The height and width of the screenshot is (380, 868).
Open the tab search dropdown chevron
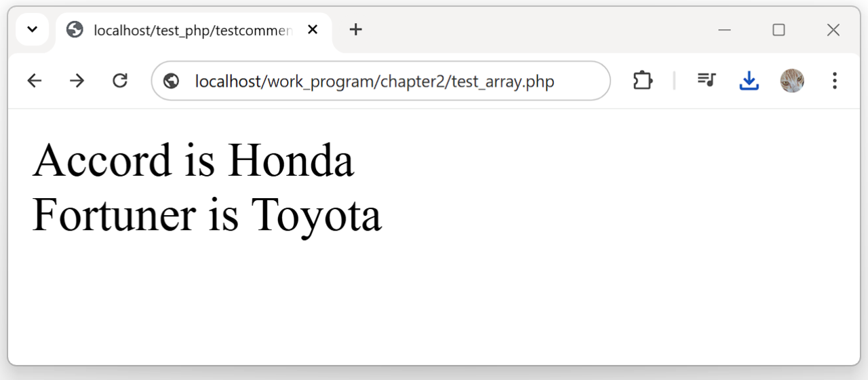pos(32,30)
